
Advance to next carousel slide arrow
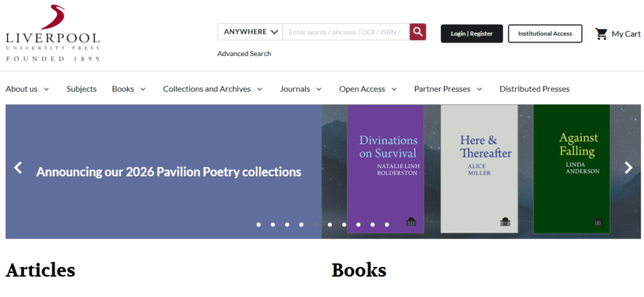pos(628,167)
